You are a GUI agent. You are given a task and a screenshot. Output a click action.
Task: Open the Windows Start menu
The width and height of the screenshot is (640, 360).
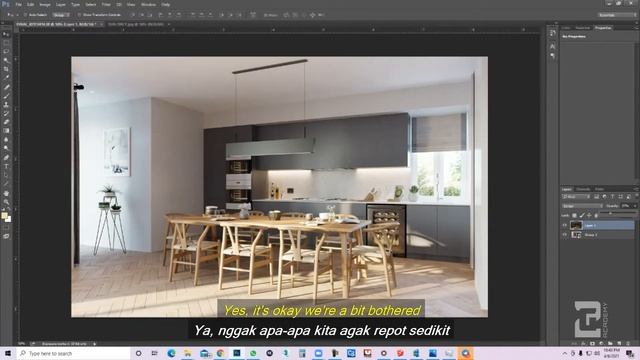[x=8, y=353]
